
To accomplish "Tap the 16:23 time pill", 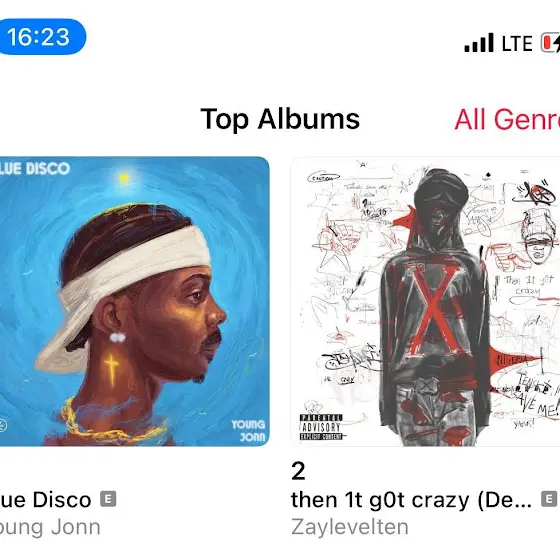I will [42, 37].
